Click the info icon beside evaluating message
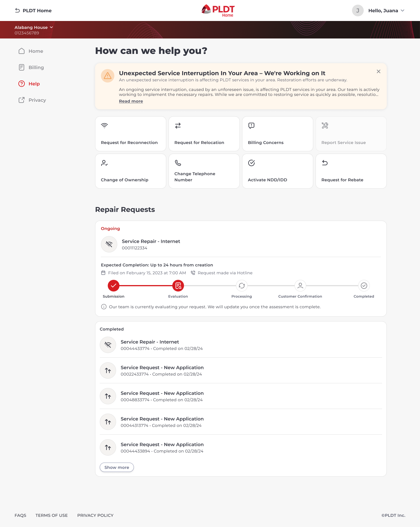The height and width of the screenshot is (527, 420). pyautogui.click(x=104, y=307)
